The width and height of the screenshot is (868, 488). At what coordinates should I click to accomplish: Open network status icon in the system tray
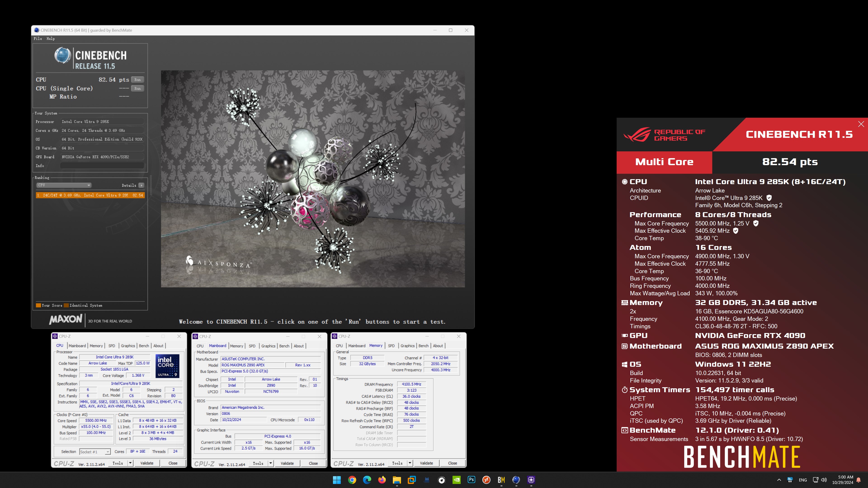coord(815,480)
